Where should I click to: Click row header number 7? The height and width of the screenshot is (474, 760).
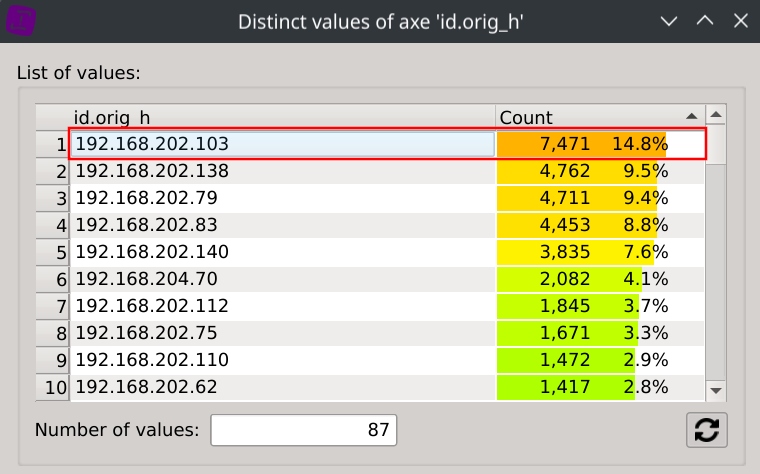tap(52, 306)
